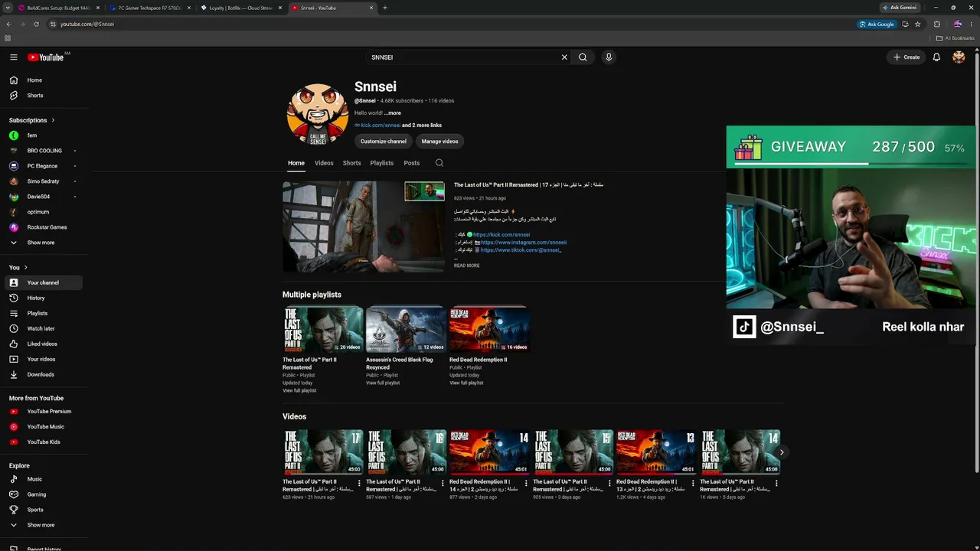Viewport: 980px width, 551px height.
Task: Open the account avatar menu
Action: coord(959,57)
